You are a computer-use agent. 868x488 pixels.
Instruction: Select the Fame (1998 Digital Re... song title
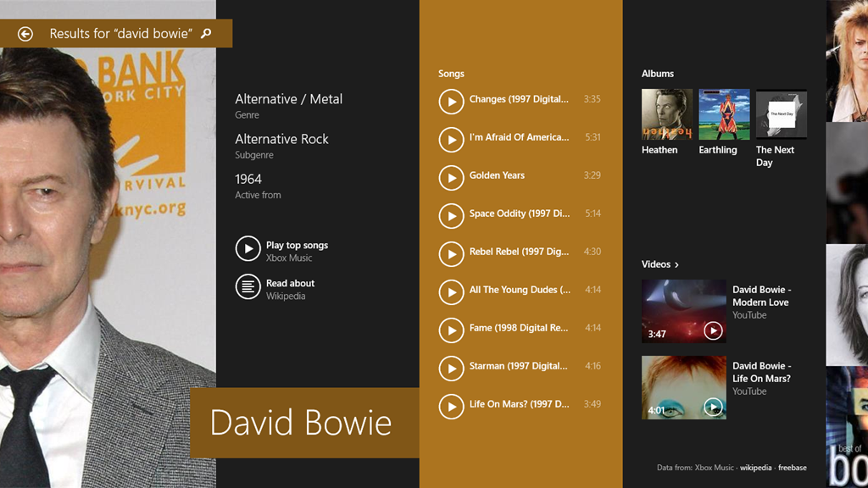pos(519,328)
